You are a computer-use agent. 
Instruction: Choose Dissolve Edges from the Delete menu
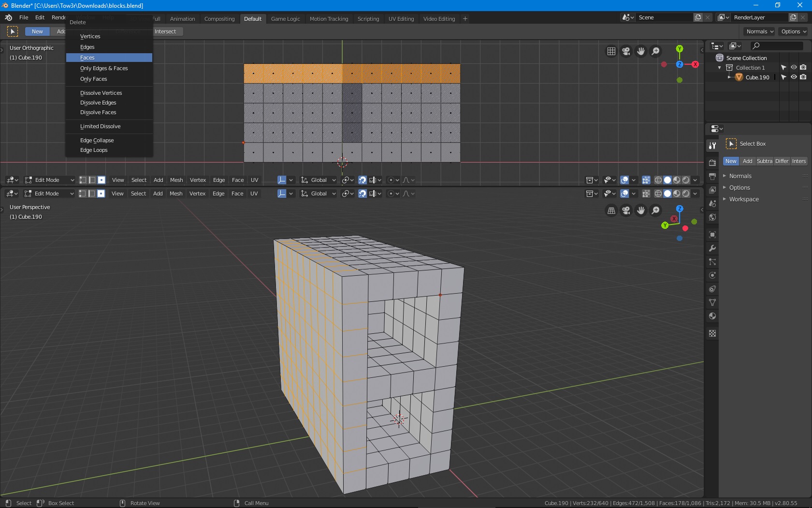click(x=98, y=103)
